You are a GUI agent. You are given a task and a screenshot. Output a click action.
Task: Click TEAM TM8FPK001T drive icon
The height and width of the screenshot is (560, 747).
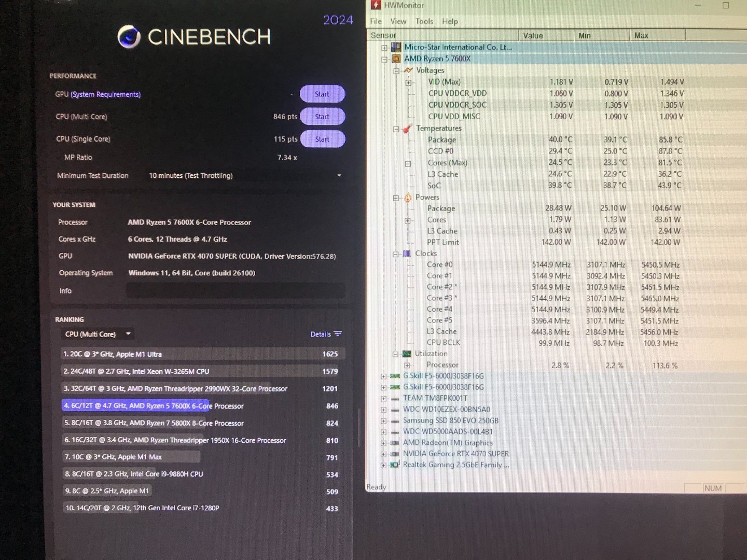(395, 398)
